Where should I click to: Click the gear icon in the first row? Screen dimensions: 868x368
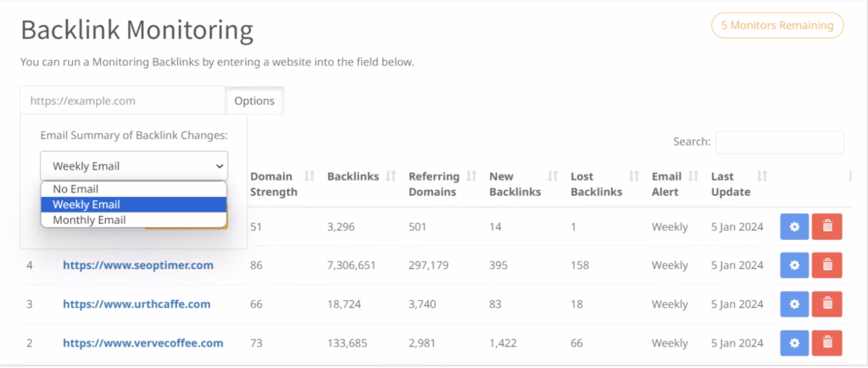click(794, 226)
